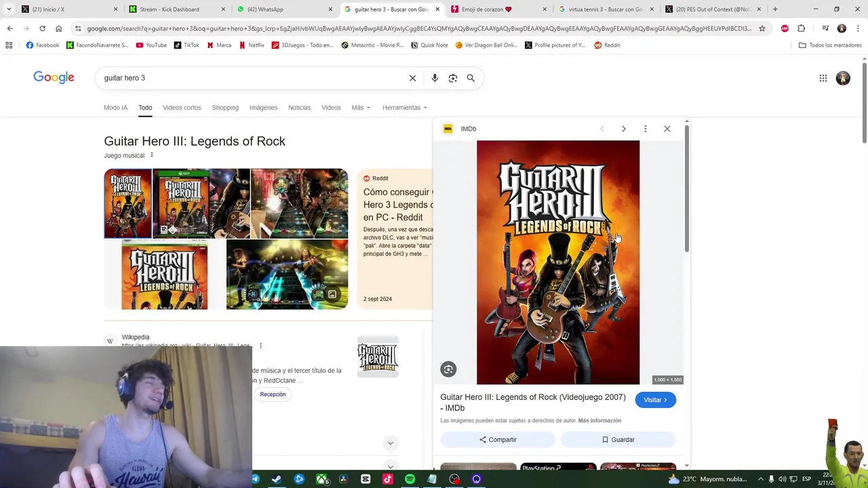
Task: Click the page's main vertical scrollbar
Action: click(x=864, y=102)
